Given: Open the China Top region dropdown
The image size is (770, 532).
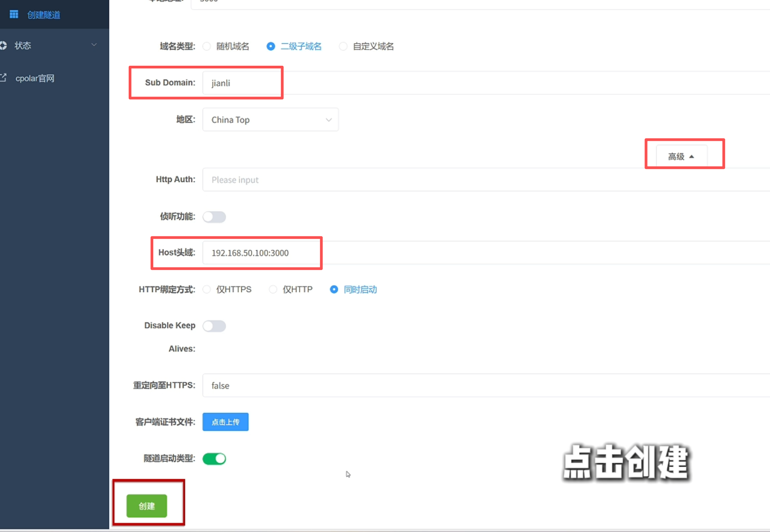Looking at the screenshot, I should [270, 120].
